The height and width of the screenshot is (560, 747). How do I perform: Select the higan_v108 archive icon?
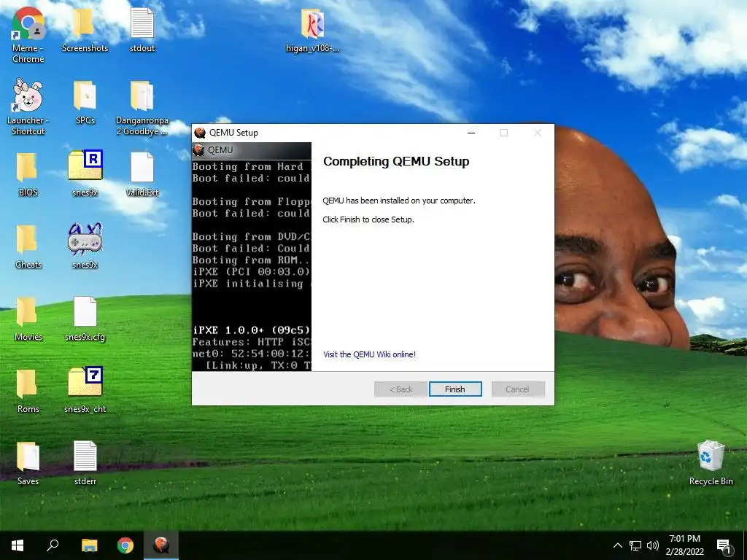point(312,30)
